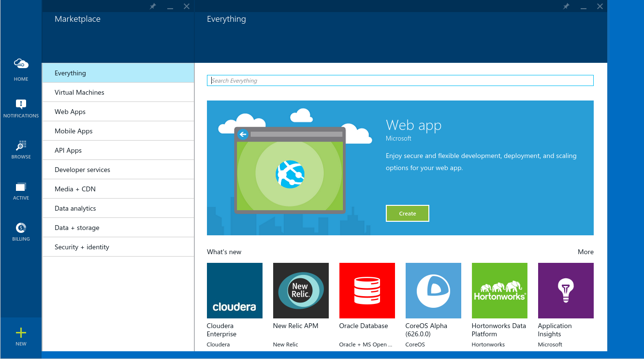Open the Cloudera Enterprise tile

234,290
